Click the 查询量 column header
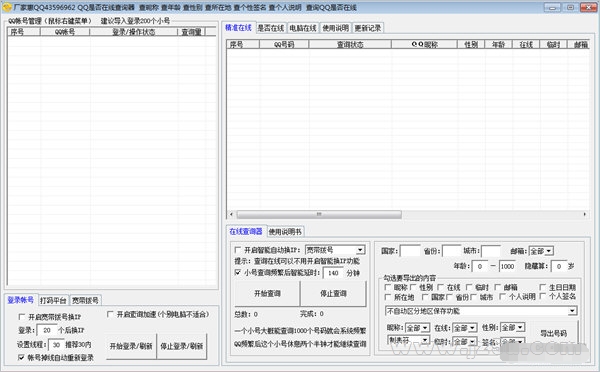This screenshot has height=372, width=600. [x=191, y=32]
